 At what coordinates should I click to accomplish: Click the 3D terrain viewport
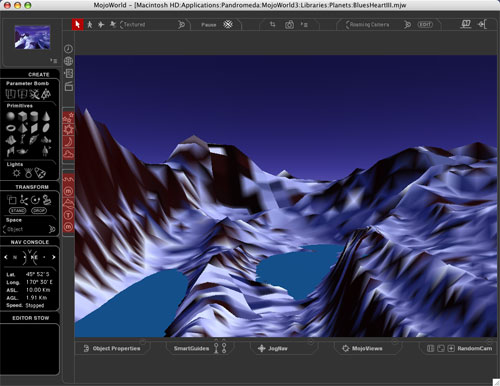click(x=286, y=196)
